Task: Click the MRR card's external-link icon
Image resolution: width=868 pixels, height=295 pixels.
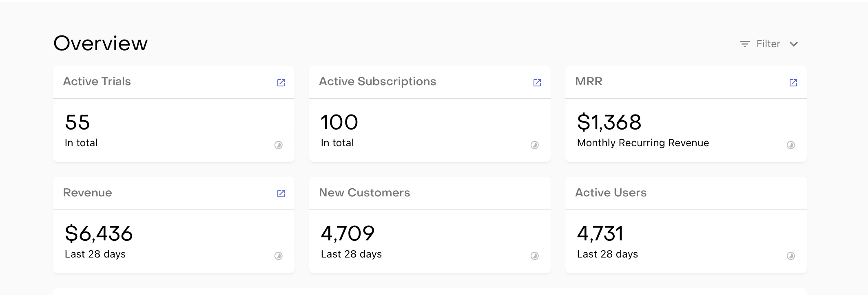Action: [x=793, y=83]
